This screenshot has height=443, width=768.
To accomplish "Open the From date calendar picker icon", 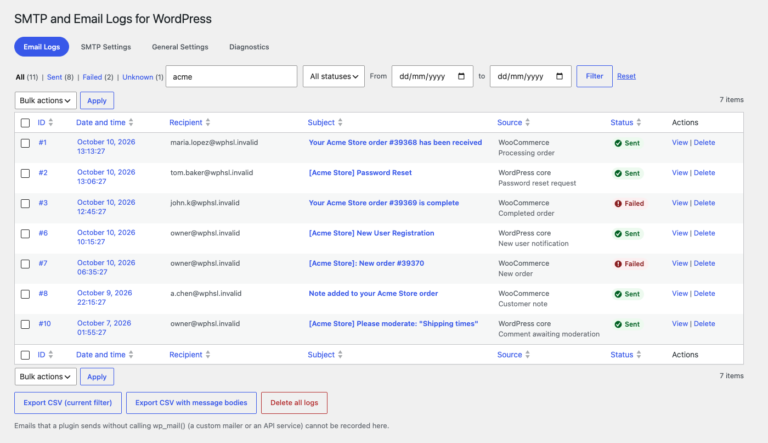I will tap(461, 76).
